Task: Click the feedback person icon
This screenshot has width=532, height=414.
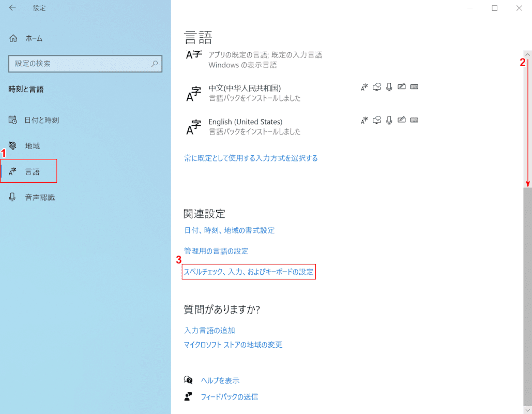Action: point(188,396)
